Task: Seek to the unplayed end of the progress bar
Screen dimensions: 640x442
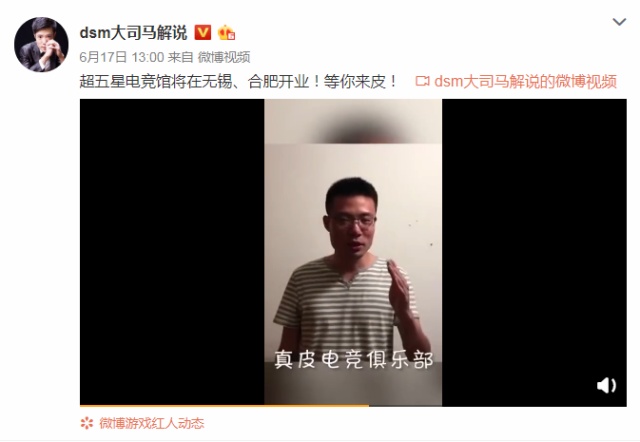Action: point(498,406)
